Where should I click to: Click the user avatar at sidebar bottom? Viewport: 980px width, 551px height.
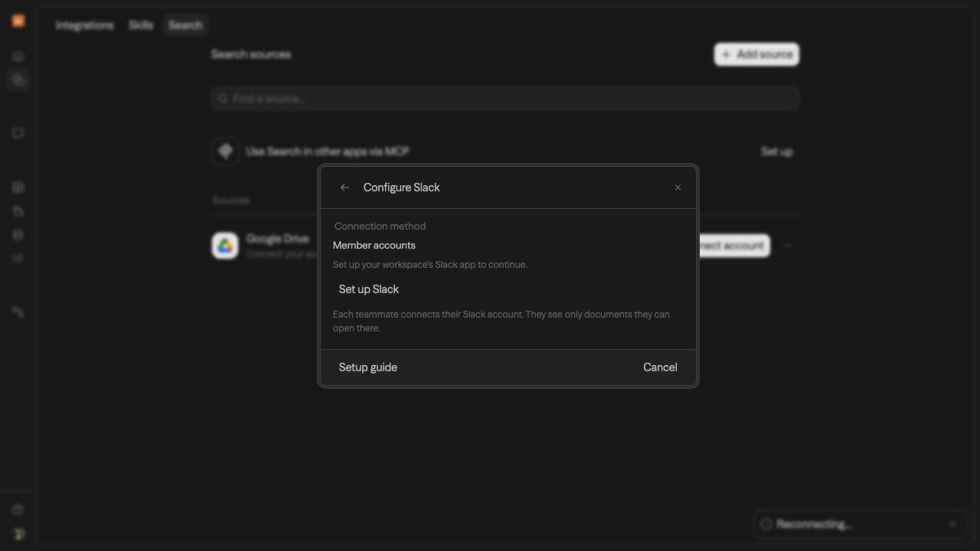(18, 534)
